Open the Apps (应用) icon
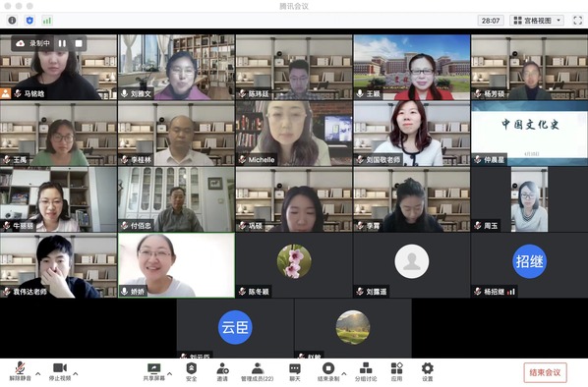The height and width of the screenshot is (387, 588). [x=396, y=371]
